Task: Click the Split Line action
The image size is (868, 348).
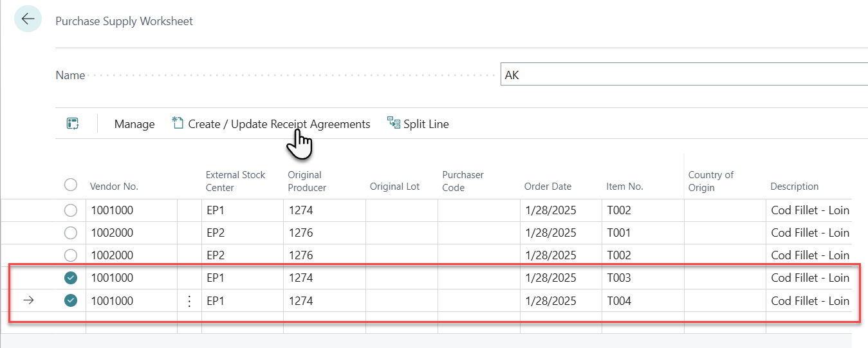Action: (426, 124)
